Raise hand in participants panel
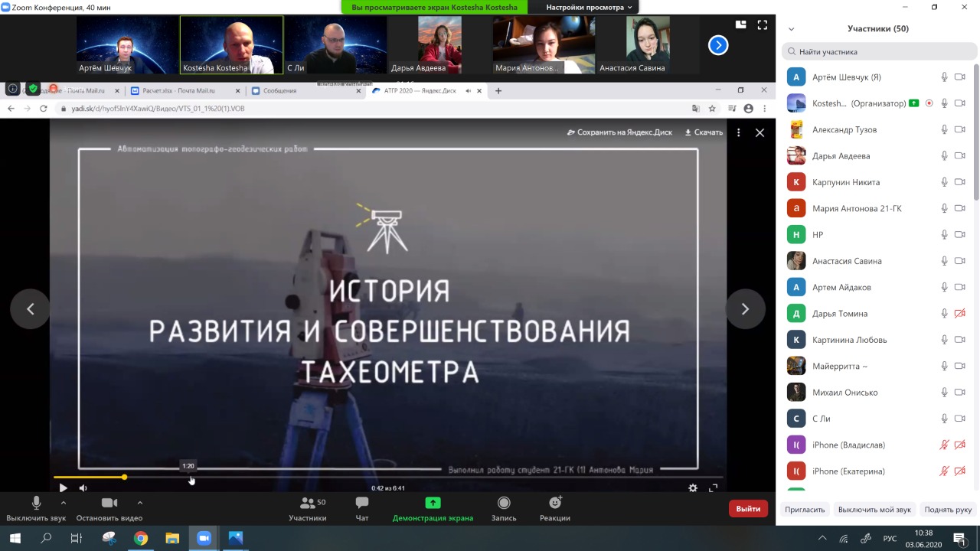The image size is (980, 551). pos(948,510)
